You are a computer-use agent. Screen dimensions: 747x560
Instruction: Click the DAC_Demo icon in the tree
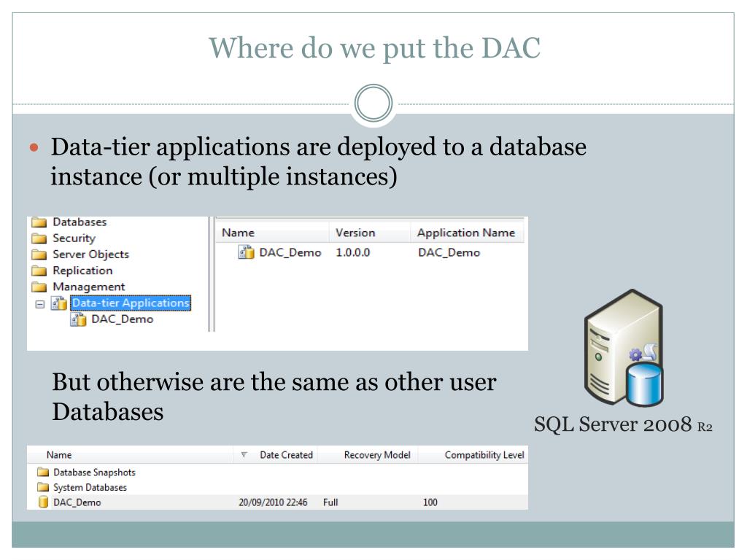(79, 319)
